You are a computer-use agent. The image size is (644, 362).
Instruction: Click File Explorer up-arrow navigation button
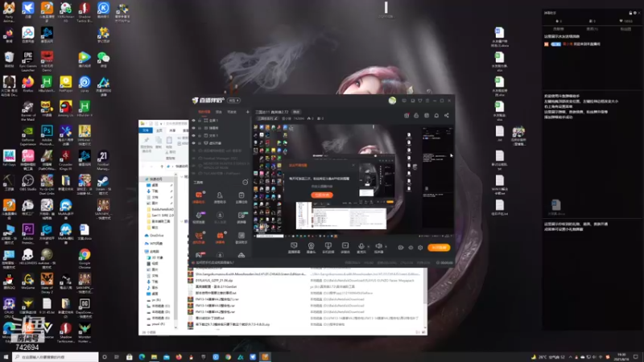click(162, 167)
